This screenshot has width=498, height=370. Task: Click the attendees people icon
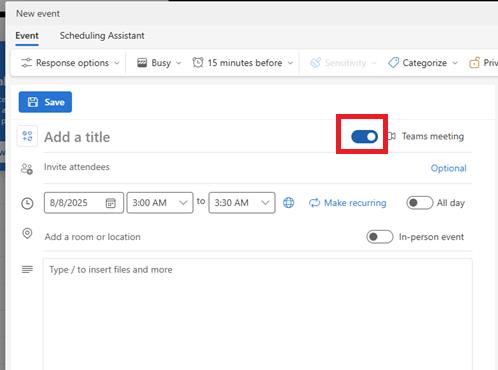pyautogui.click(x=27, y=169)
